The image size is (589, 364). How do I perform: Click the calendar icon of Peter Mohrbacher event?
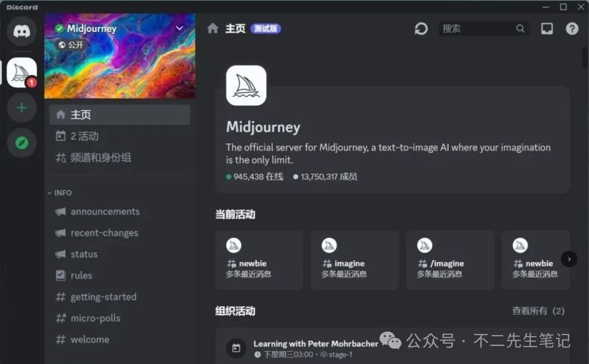pos(236,348)
